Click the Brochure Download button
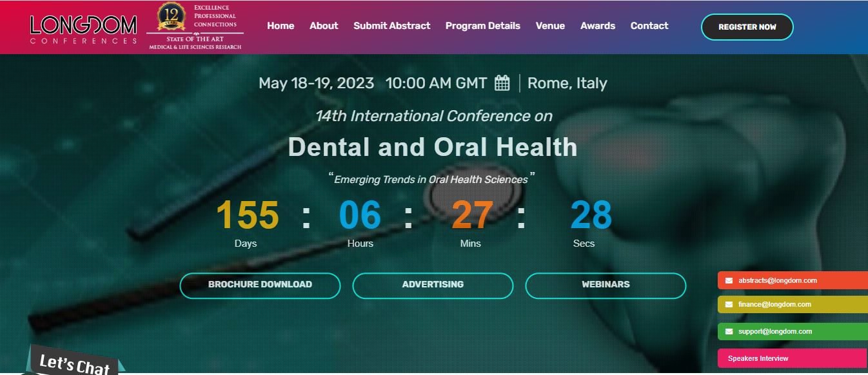This screenshot has width=868, height=375. (x=260, y=285)
